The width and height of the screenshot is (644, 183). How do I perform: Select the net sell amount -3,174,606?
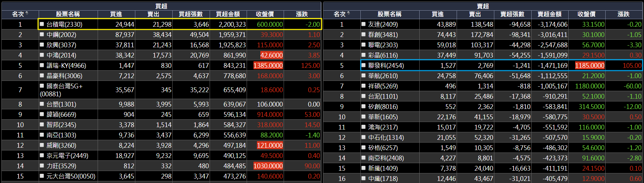(x=553, y=24)
